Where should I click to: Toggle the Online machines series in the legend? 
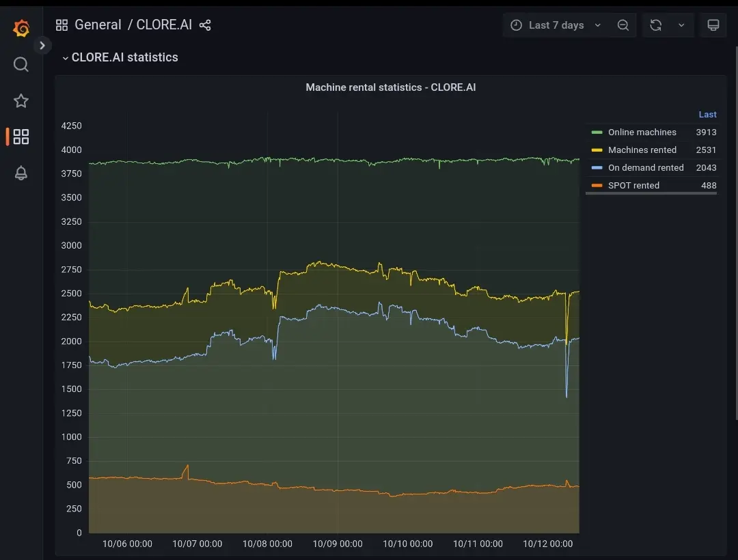(642, 132)
